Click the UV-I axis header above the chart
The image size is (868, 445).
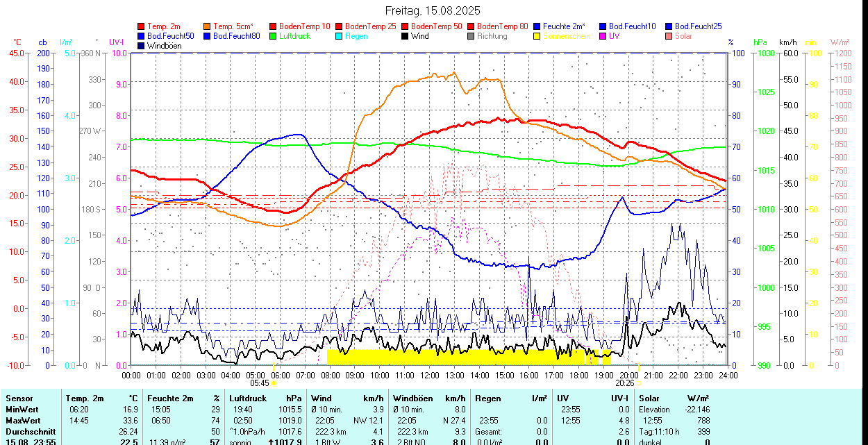click(117, 42)
